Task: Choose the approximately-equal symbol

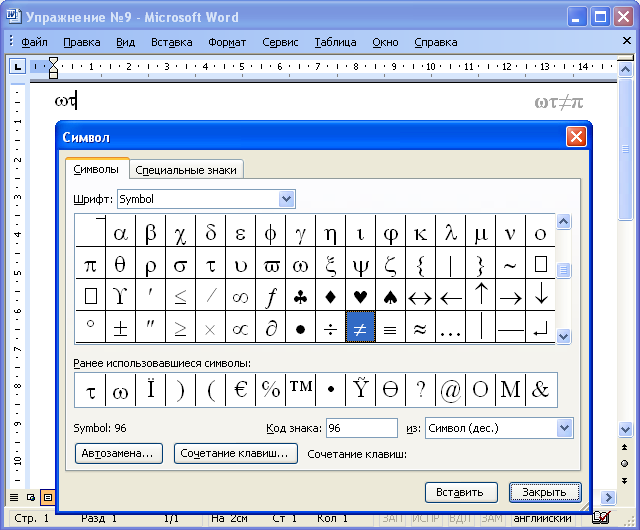Action: [x=420, y=327]
